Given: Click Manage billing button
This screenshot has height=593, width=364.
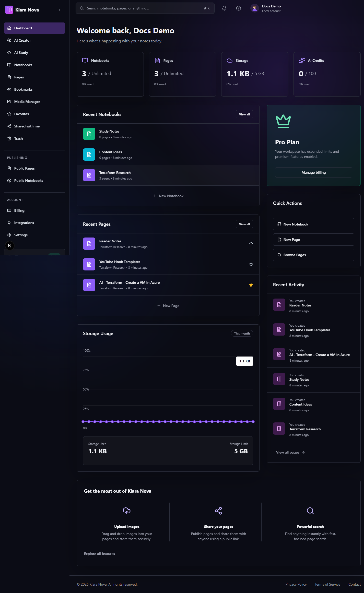Looking at the screenshot, I should click(314, 172).
